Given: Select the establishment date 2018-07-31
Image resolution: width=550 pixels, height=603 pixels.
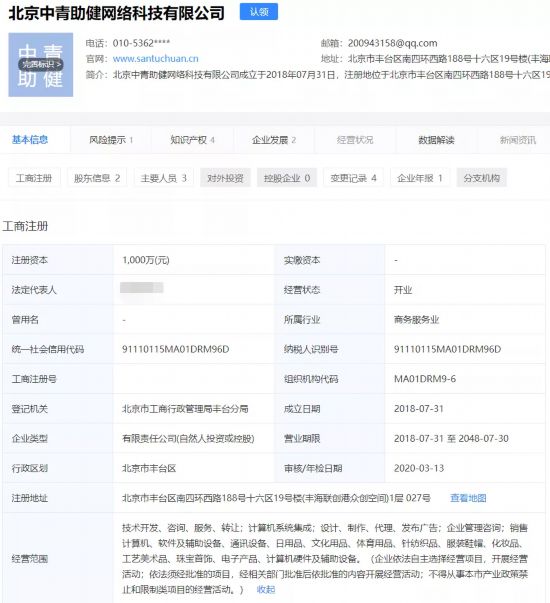Looking at the screenshot, I should pos(419,408).
